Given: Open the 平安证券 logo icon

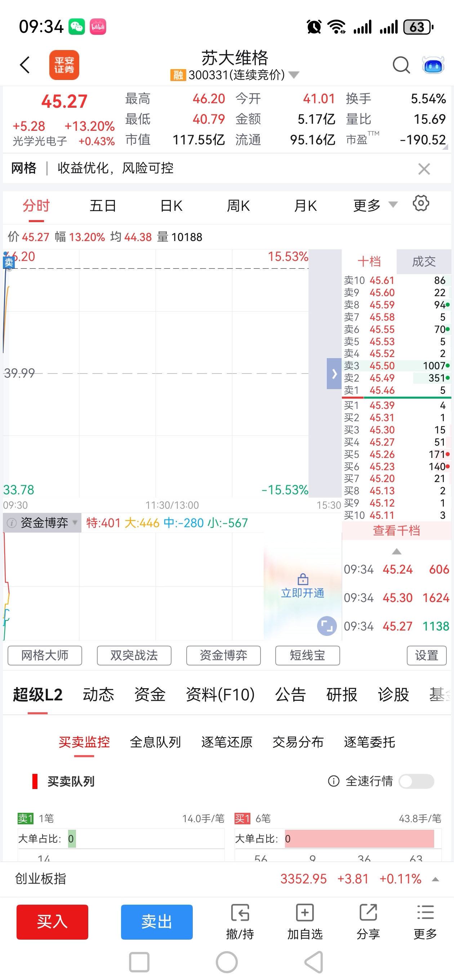Looking at the screenshot, I should click(x=64, y=65).
